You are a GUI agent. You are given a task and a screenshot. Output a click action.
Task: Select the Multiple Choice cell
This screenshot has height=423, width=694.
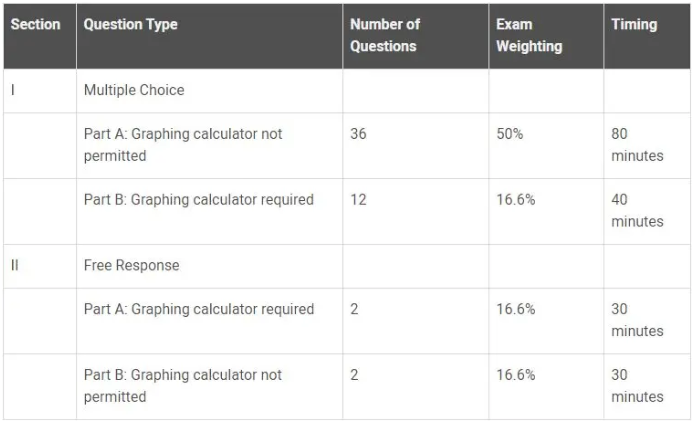(x=134, y=90)
